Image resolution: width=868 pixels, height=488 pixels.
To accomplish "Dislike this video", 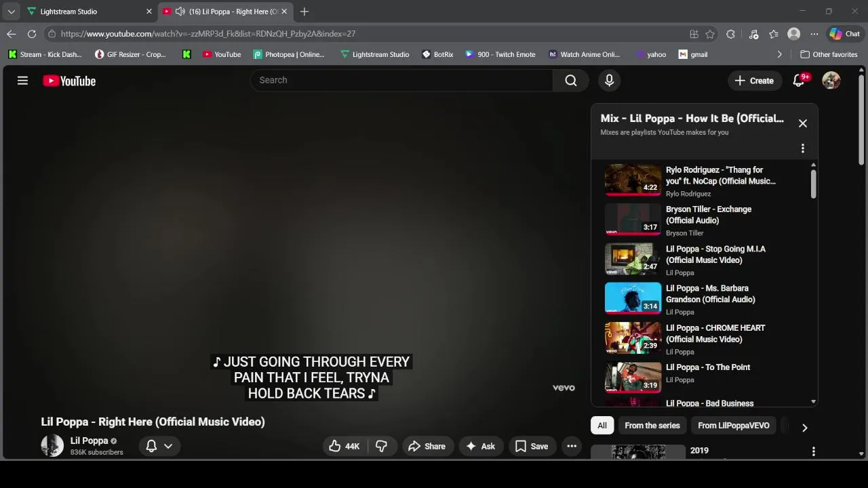I will [x=382, y=446].
